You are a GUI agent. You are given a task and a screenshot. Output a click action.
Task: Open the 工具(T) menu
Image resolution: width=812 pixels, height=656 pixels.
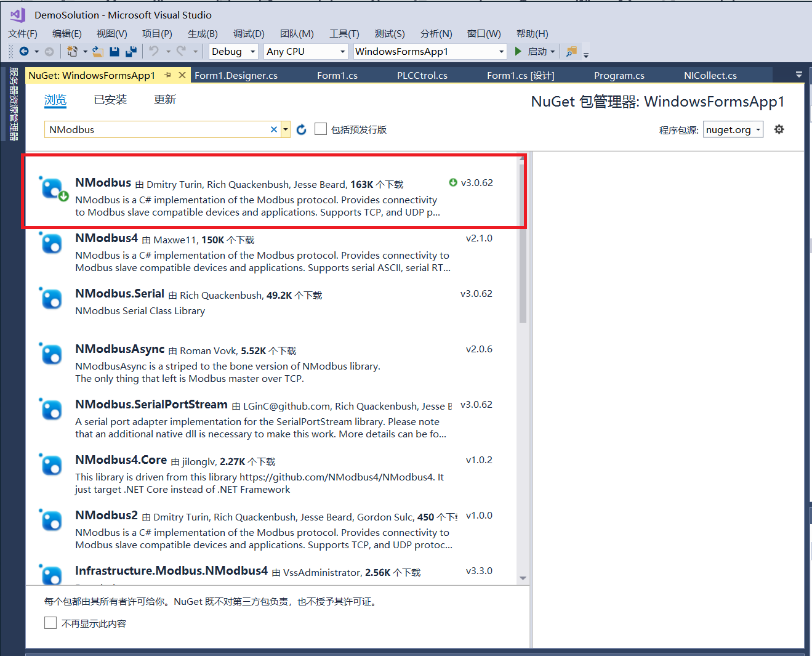[344, 34]
